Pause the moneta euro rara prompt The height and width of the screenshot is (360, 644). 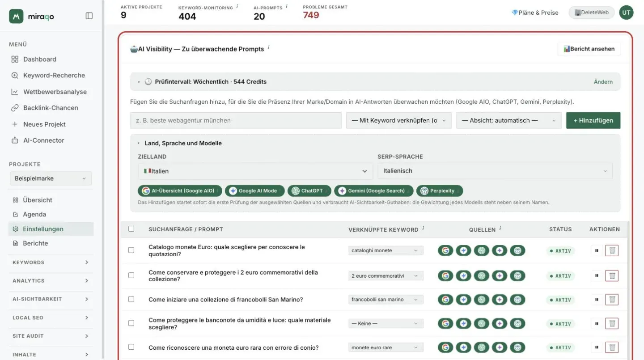(x=597, y=347)
